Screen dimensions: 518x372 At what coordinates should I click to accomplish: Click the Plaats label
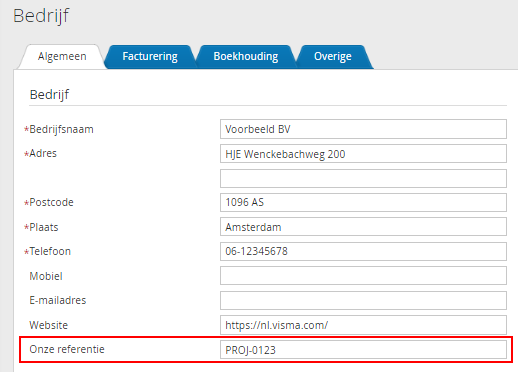tap(44, 227)
